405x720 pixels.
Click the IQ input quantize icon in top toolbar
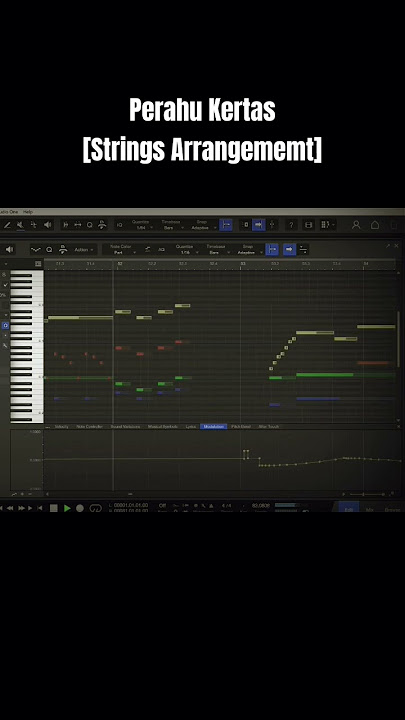tap(119, 225)
